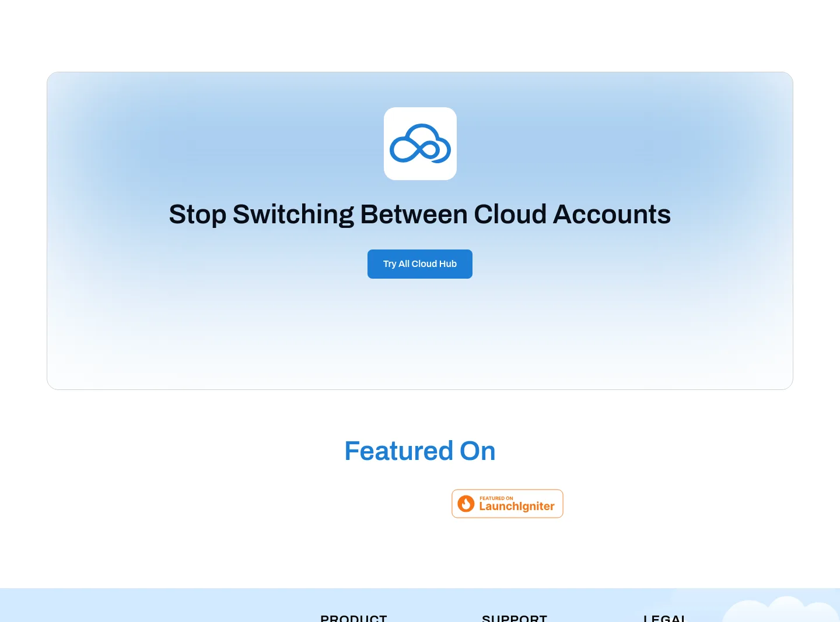Click the LaunchIgniter flame icon

[x=466, y=504]
